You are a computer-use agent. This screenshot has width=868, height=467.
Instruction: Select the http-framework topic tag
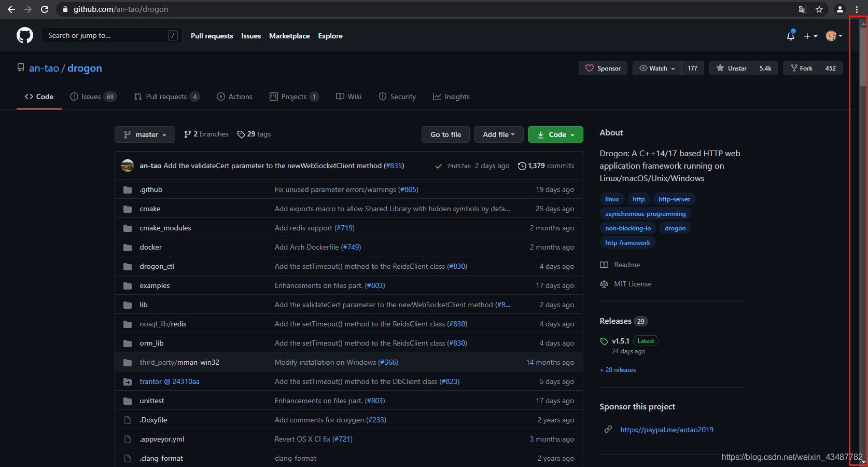[627, 243]
